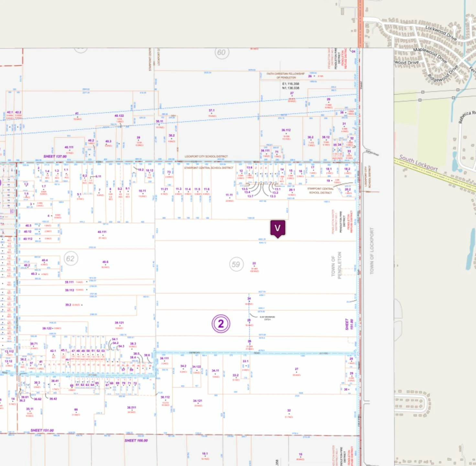
Task: Select parcel 40.6
Action: [105, 262]
